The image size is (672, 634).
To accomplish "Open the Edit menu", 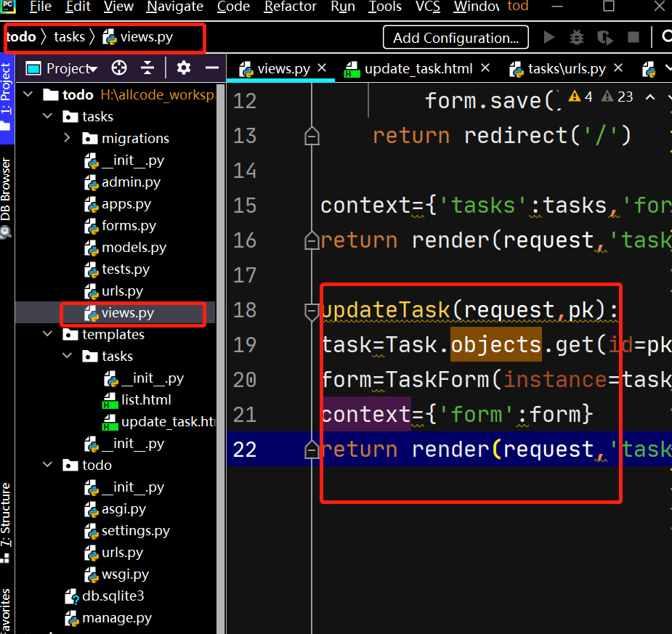I will [78, 7].
